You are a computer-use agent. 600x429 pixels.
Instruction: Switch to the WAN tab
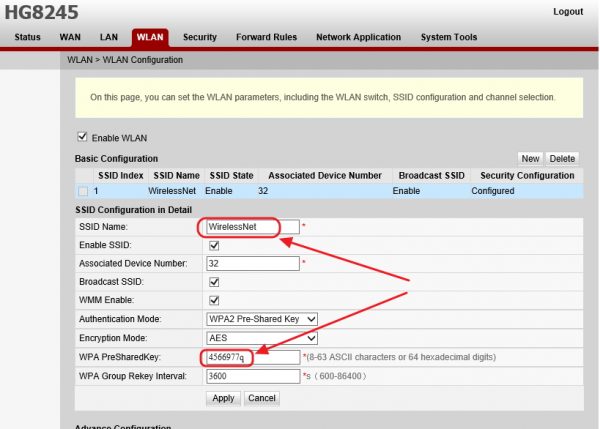click(x=70, y=38)
